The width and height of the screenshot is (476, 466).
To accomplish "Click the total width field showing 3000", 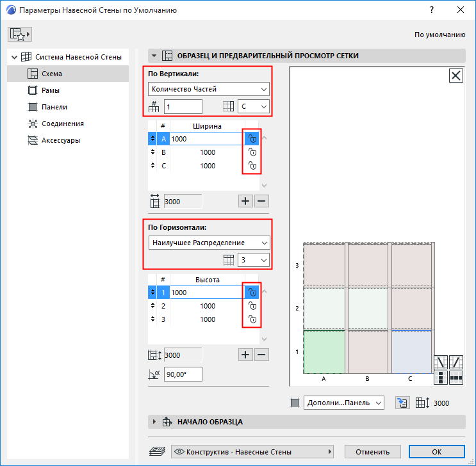I will [183, 202].
